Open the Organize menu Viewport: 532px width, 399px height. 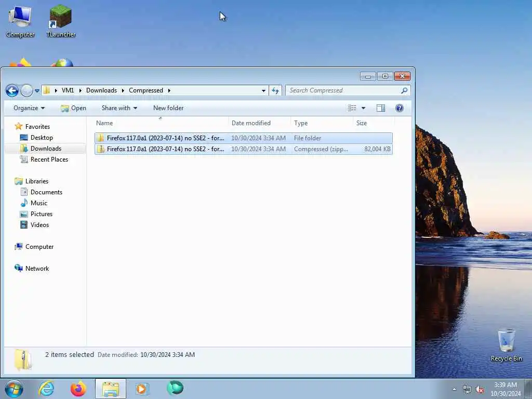pyautogui.click(x=29, y=108)
